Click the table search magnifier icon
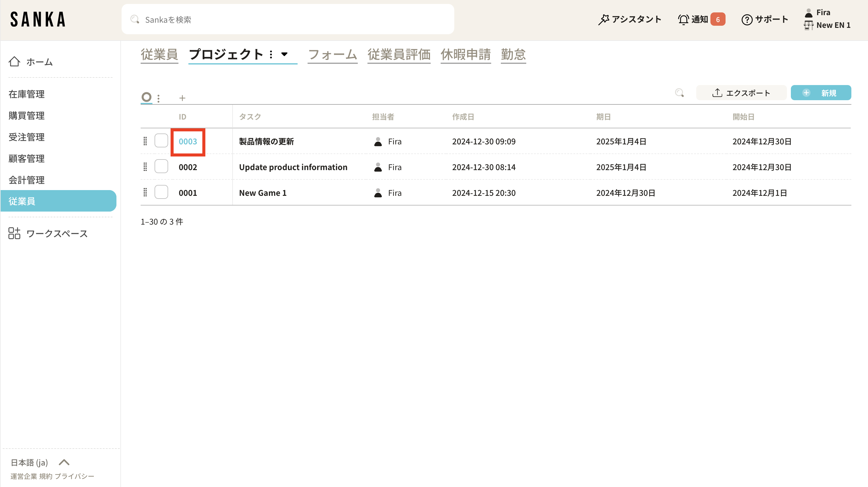The width and height of the screenshot is (868, 487). 679,93
